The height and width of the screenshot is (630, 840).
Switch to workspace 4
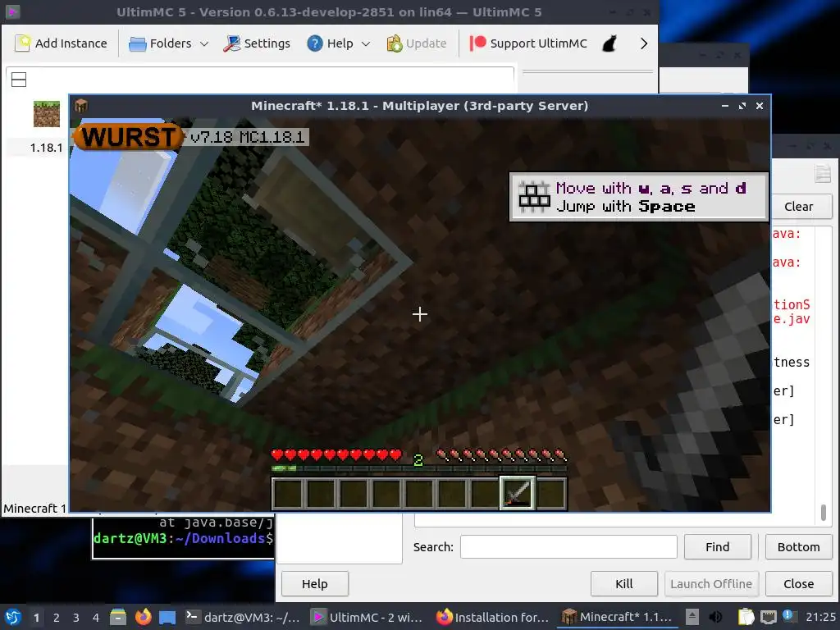coord(96,618)
